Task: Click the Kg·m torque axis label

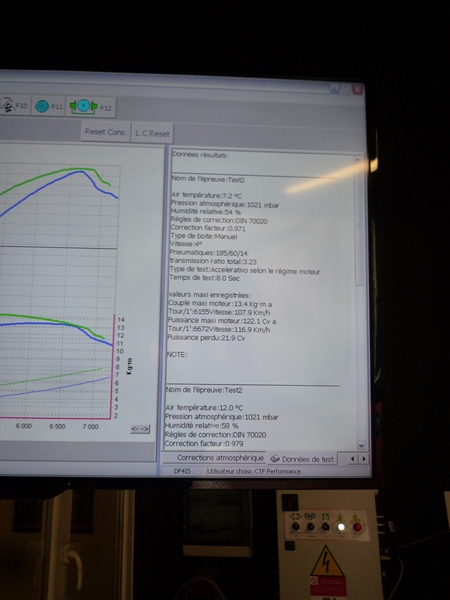Action: (129, 366)
